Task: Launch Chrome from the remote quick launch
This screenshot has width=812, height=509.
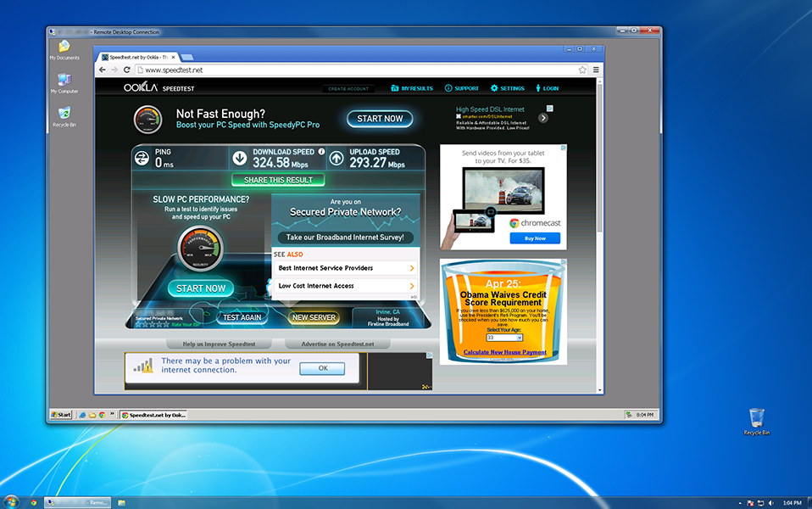Action: pos(102,415)
